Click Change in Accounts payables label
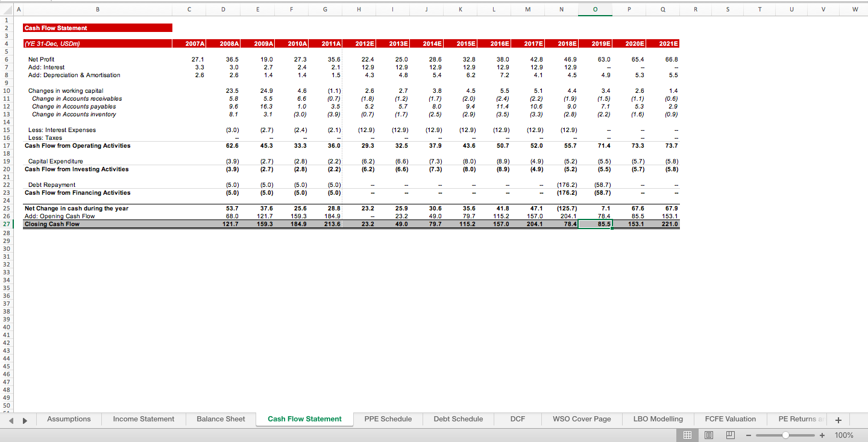Image resolution: width=868 pixels, height=442 pixels. pyautogui.click(x=74, y=107)
